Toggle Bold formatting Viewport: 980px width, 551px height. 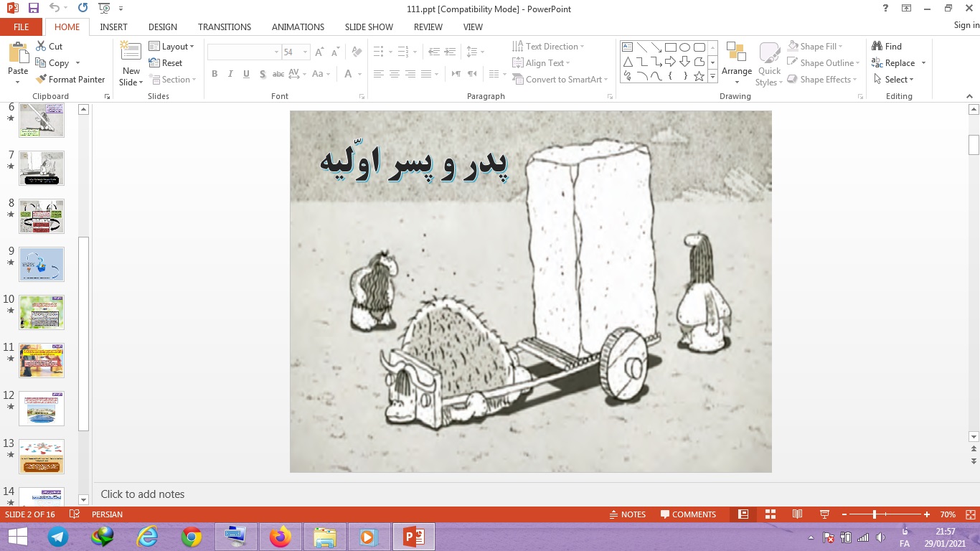coord(215,74)
